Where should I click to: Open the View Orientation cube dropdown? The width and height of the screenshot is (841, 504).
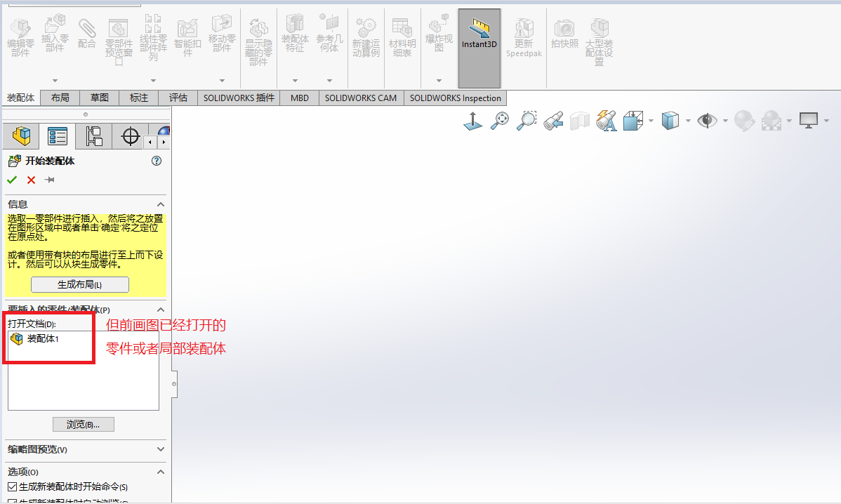point(651,121)
